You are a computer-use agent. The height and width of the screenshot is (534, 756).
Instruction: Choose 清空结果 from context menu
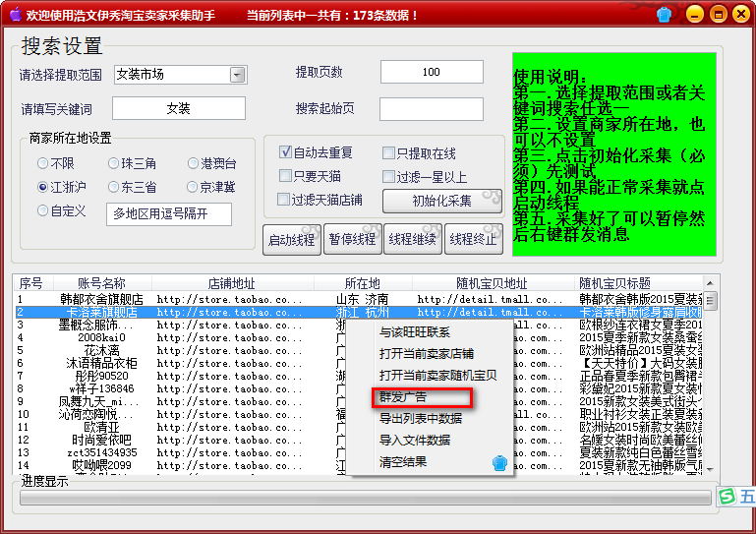(403, 462)
